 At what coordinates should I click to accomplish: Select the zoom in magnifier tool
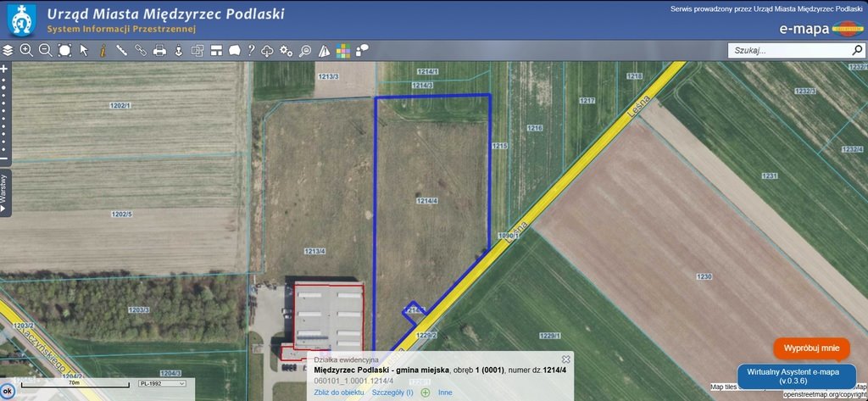click(x=26, y=51)
